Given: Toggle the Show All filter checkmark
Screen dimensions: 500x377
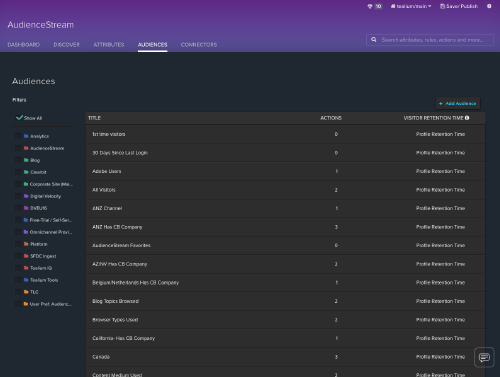Looking at the screenshot, I should (x=19, y=118).
